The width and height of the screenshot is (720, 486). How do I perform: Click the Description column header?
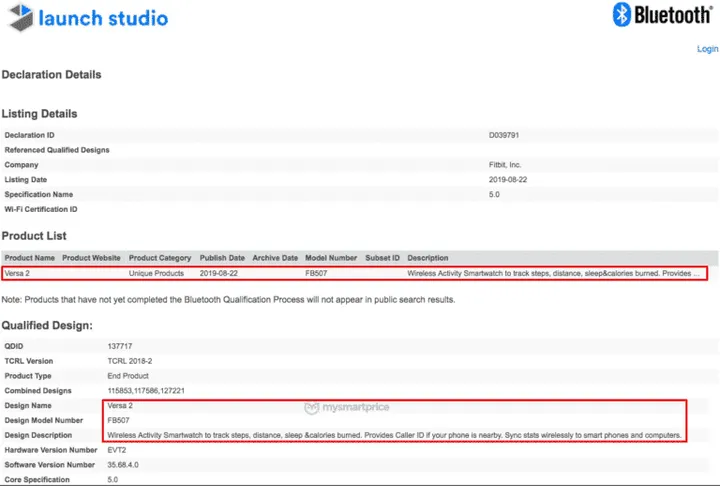coord(428,258)
